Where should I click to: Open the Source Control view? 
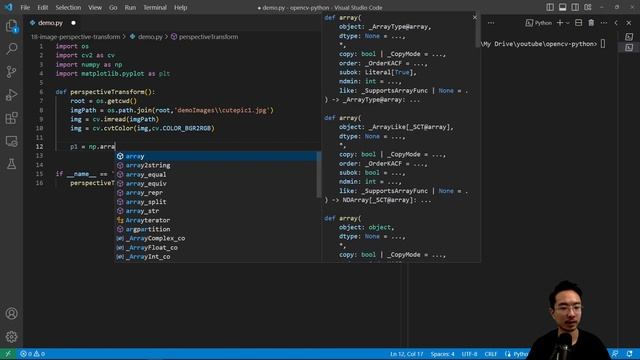[x=11, y=72]
